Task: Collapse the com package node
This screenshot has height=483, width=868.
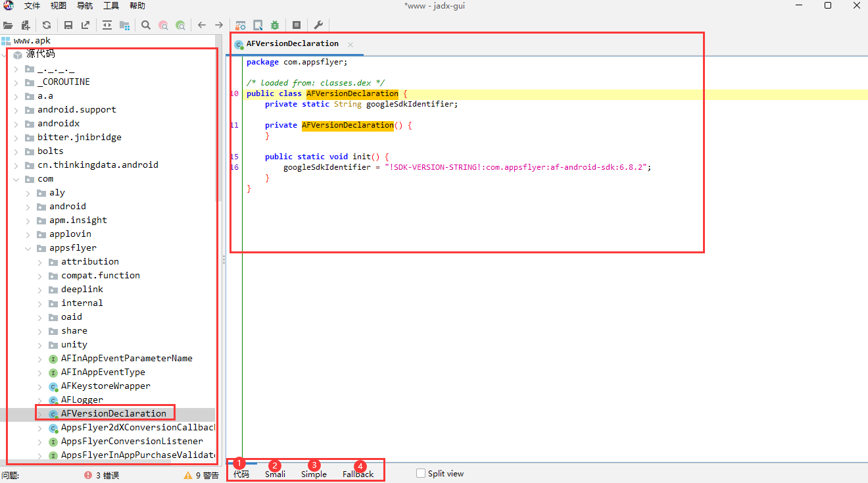Action: click(x=16, y=178)
